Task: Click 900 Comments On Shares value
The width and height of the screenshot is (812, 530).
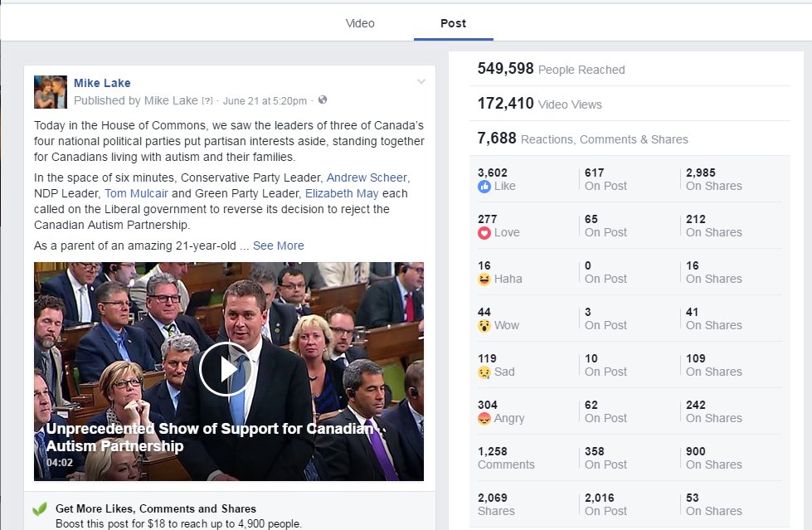Action: coord(696,451)
